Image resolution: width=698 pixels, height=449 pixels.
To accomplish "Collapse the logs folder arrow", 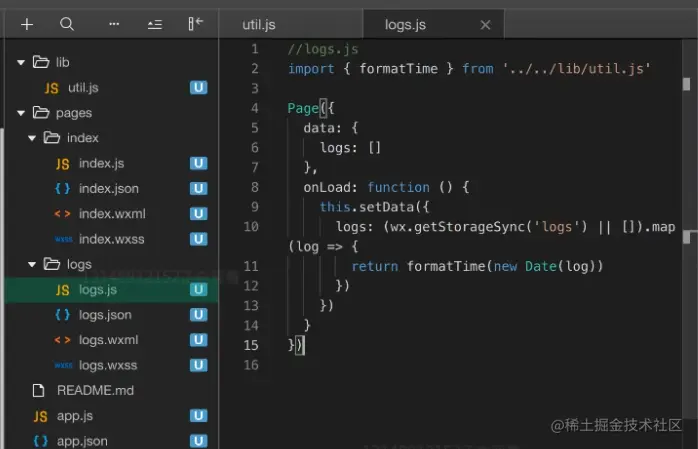I will coord(32,265).
